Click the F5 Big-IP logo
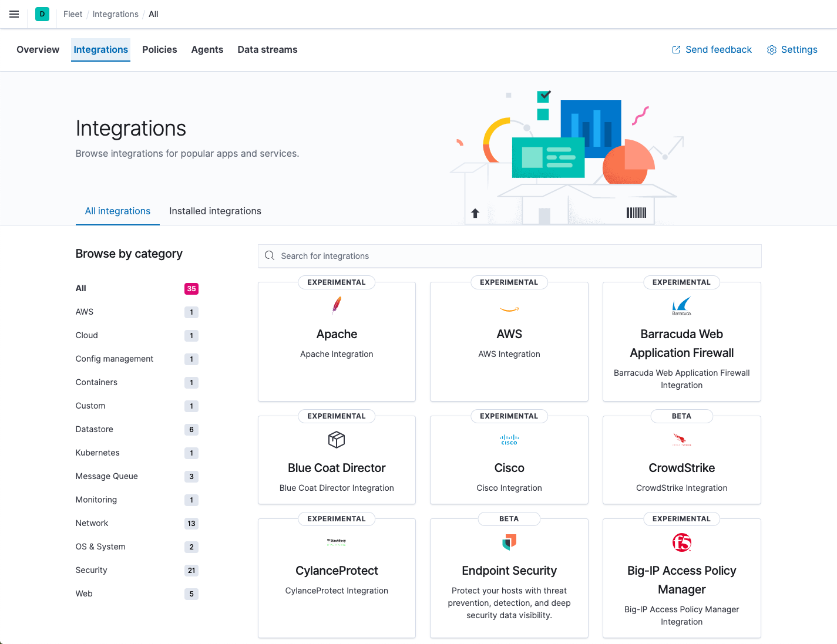This screenshot has height=644, width=837. pyautogui.click(x=681, y=542)
